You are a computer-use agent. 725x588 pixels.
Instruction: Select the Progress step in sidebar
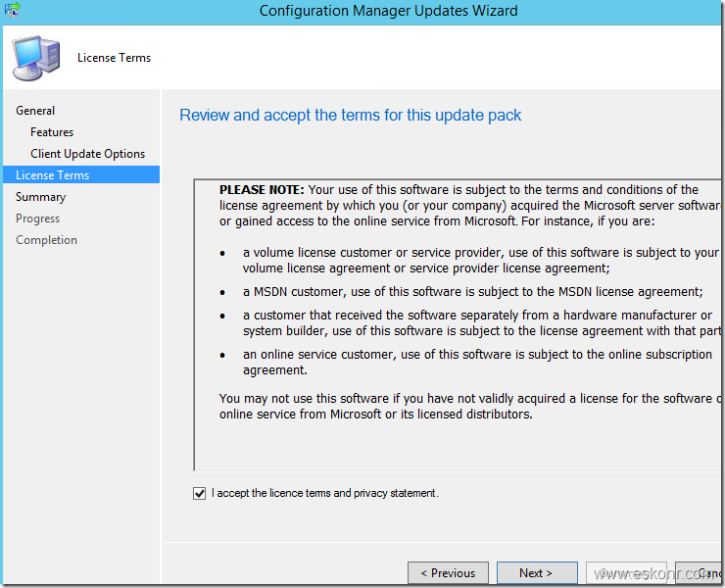37,219
